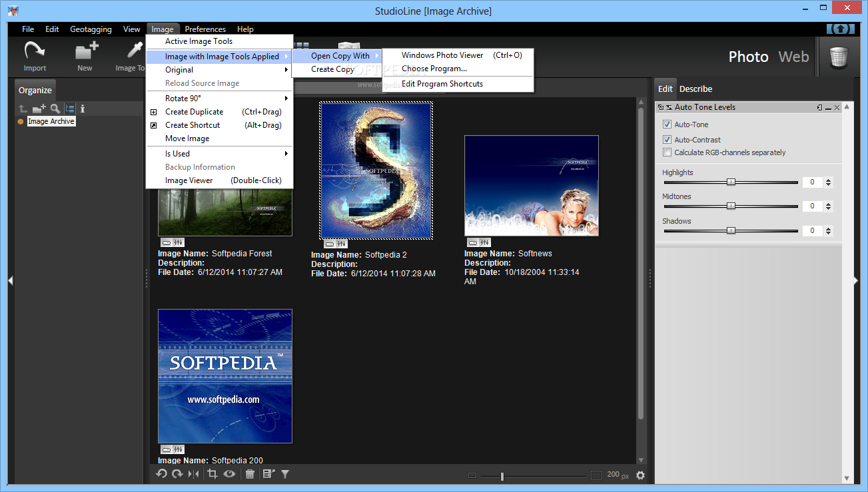Select the Softnews image thumbnail
The width and height of the screenshot is (868, 492).
point(532,186)
